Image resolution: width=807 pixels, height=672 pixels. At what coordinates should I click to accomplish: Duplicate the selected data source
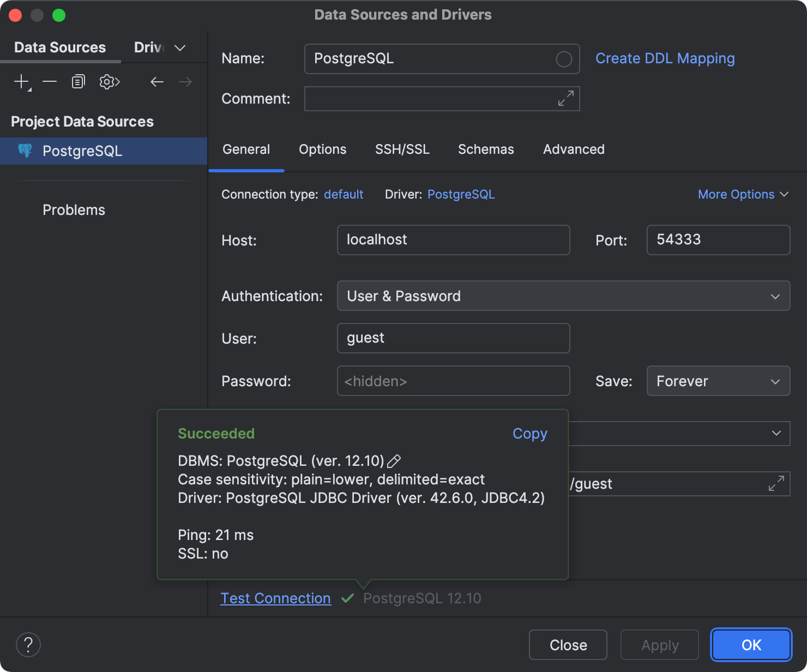click(x=79, y=82)
